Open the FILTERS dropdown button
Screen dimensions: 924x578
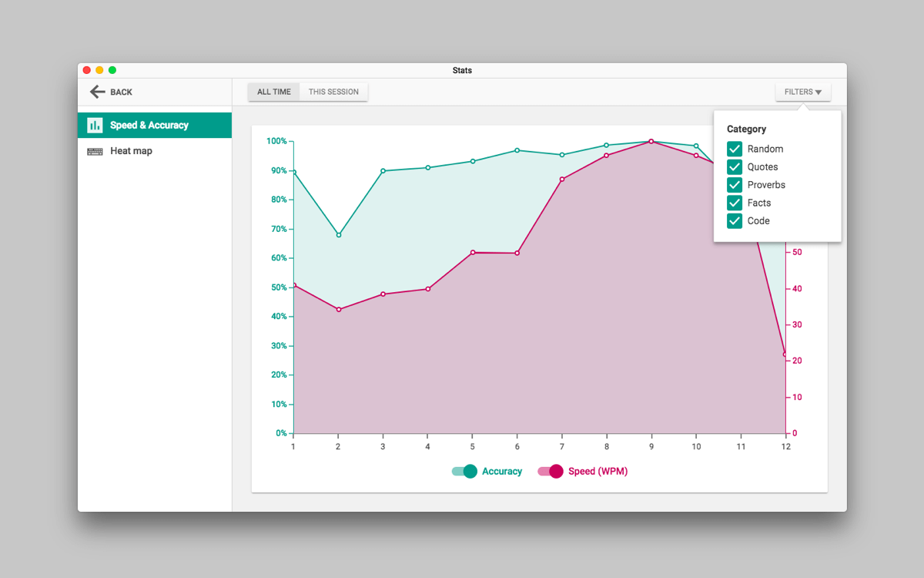click(803, 92)
